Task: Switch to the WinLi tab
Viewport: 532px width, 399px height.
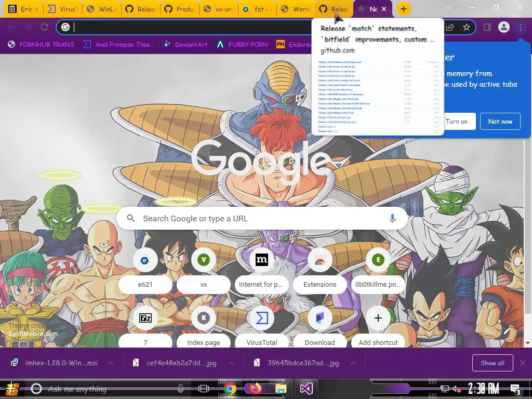Action: (x=101, y=9)
